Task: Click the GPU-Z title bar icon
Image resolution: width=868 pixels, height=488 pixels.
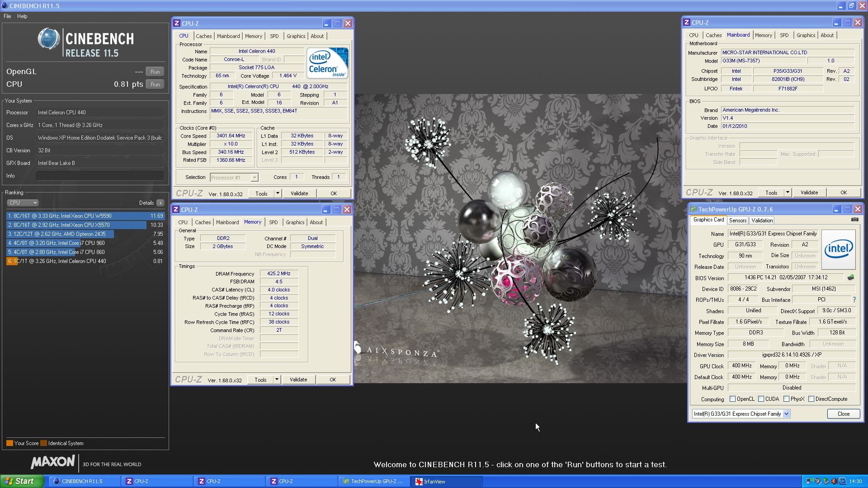Action: [693, 209]
